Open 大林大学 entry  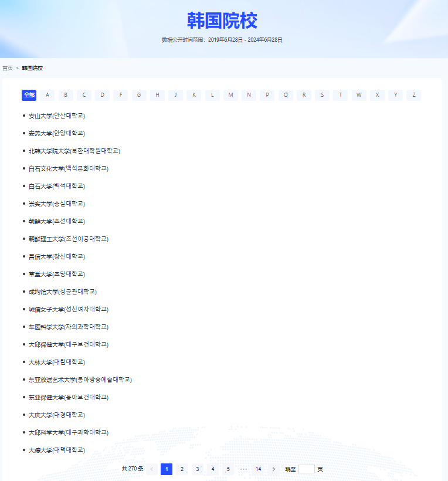pyautogui.click(x=57, y=362)
